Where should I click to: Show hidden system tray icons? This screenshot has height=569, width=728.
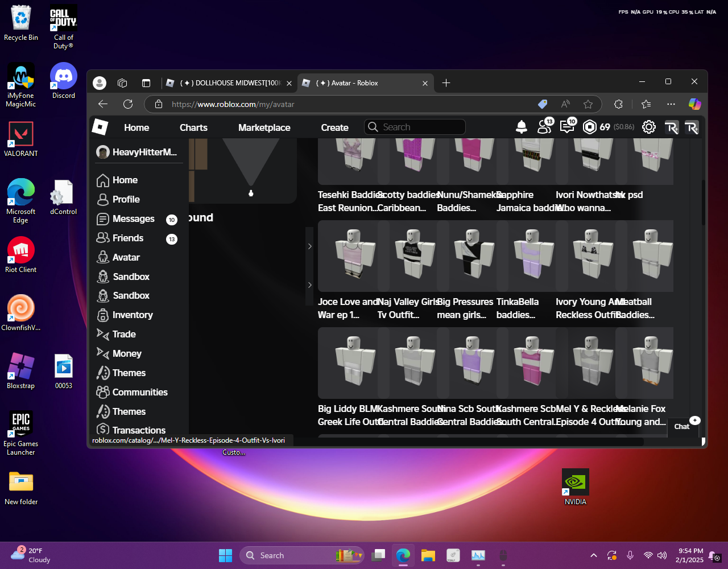[594, 555]
